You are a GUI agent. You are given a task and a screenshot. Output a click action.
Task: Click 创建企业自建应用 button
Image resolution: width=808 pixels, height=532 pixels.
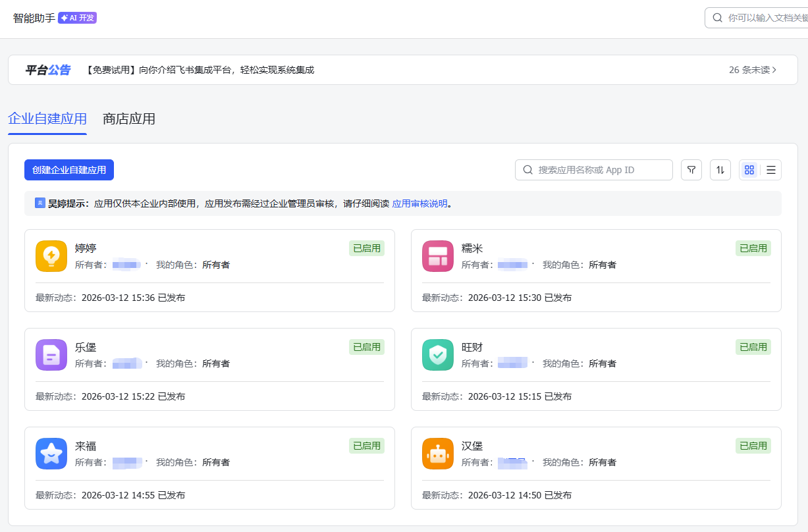coord(69,170)
